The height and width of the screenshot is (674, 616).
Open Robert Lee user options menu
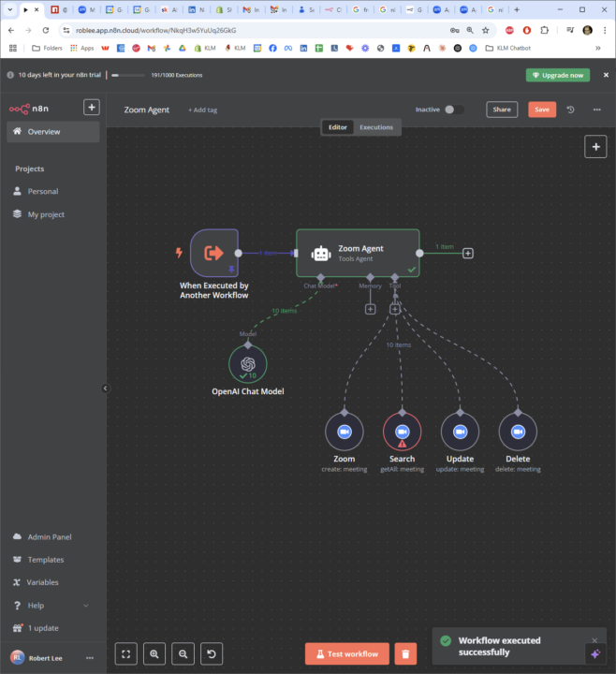pyautogui.click(x=90, y=658)
